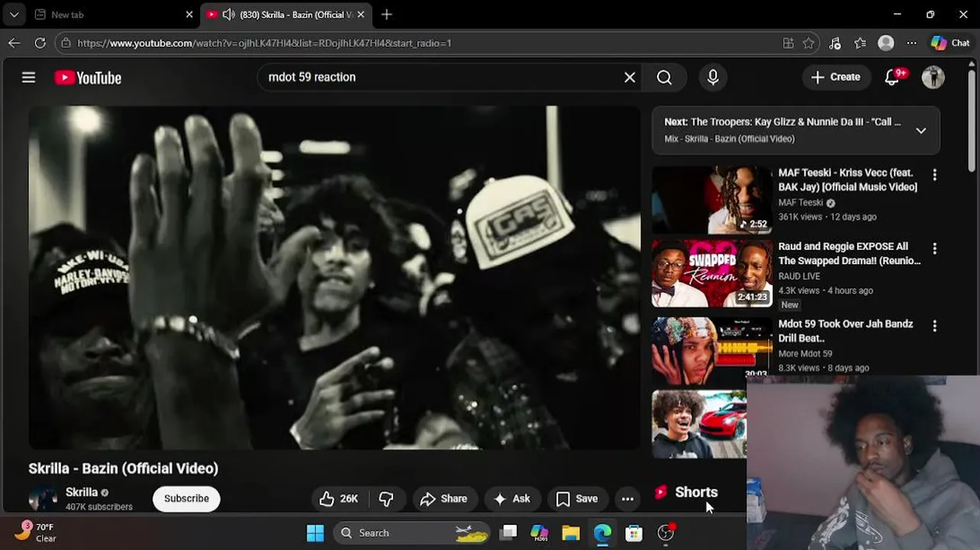Open the tab list dropdown arrow
Viewport: 980px width, 550px height.
click(14, 15)
